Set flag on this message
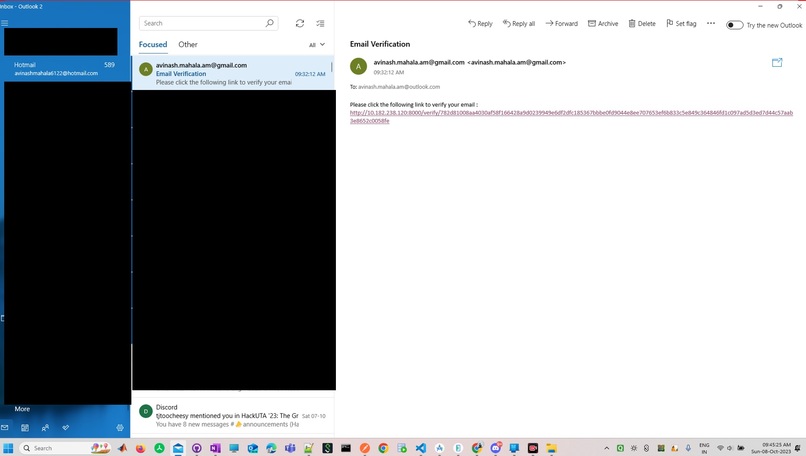 point(681,24)
